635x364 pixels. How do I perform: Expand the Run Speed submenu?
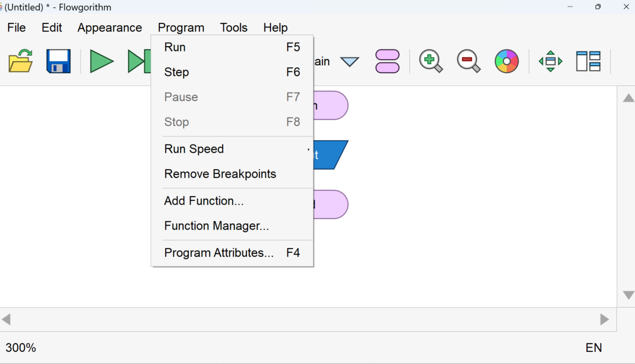[x=232, y=149]
